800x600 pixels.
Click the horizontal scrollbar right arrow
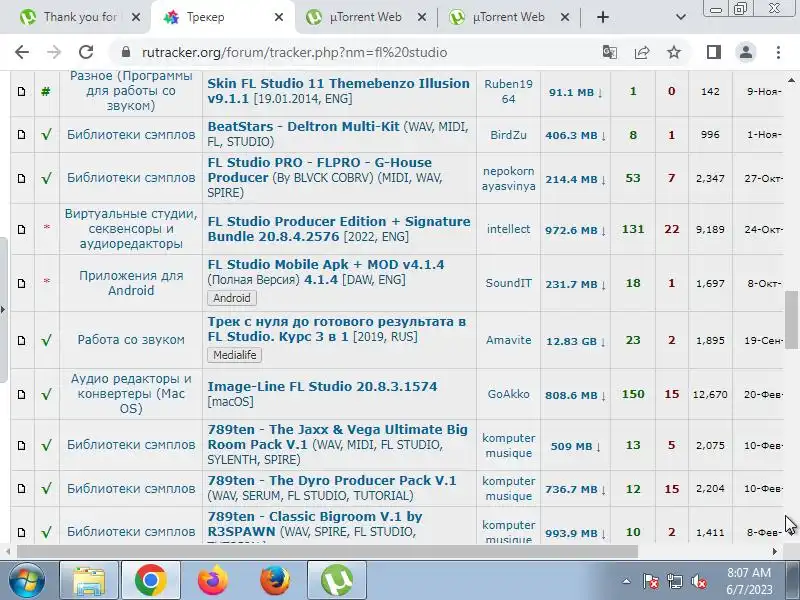point(776,552)
